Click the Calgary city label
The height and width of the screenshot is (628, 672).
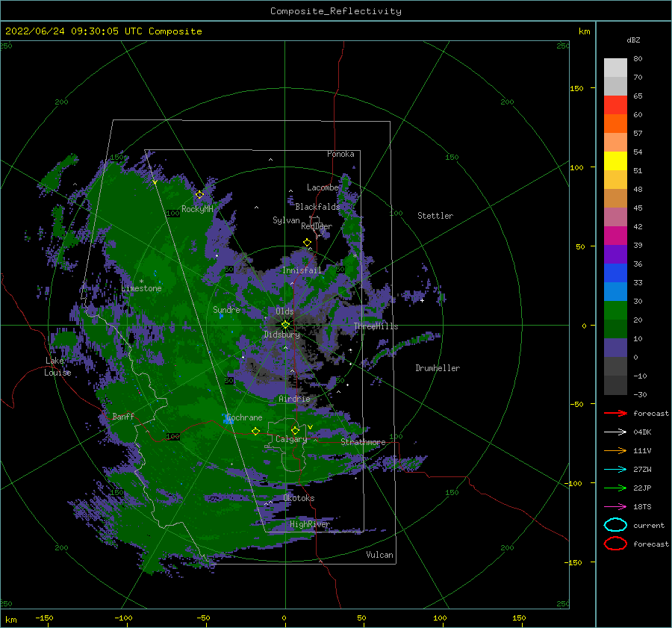[291, 439]
